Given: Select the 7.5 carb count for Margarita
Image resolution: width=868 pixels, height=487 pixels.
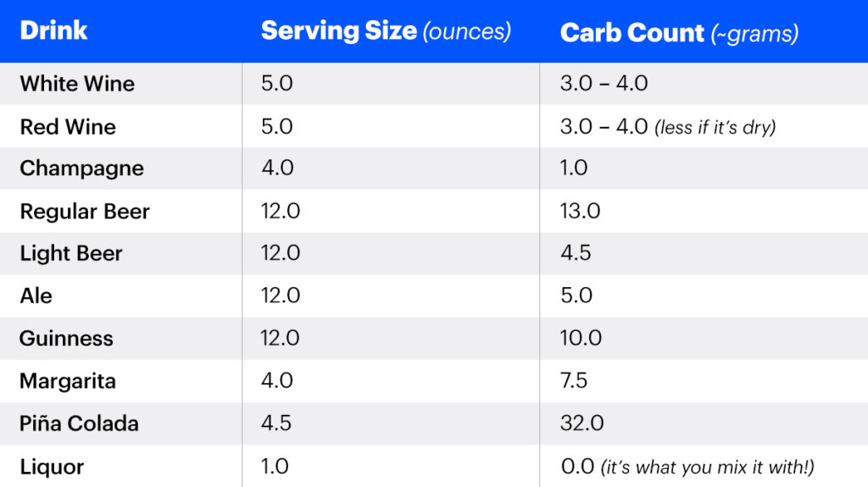Looking at the screenshot, I should [x=574, y=380].
